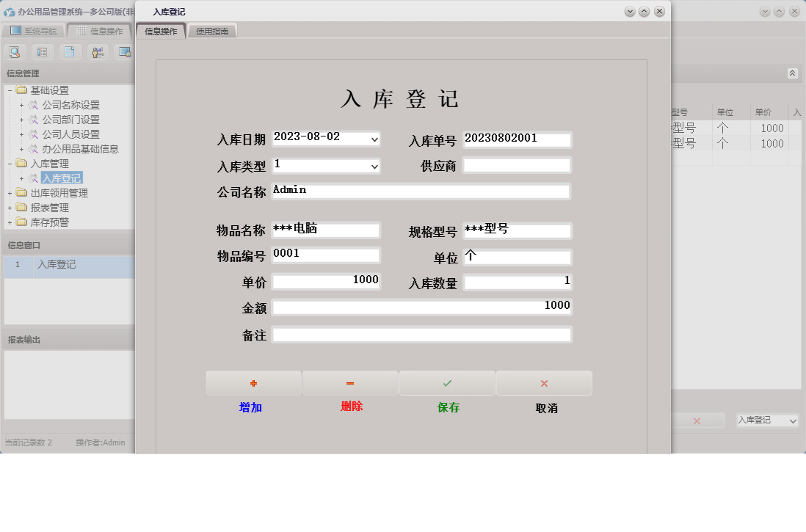Collapse the right panel using the chevron button
Image resolution: width=806 pixels, height=532 pixels.
click(793, 73)
